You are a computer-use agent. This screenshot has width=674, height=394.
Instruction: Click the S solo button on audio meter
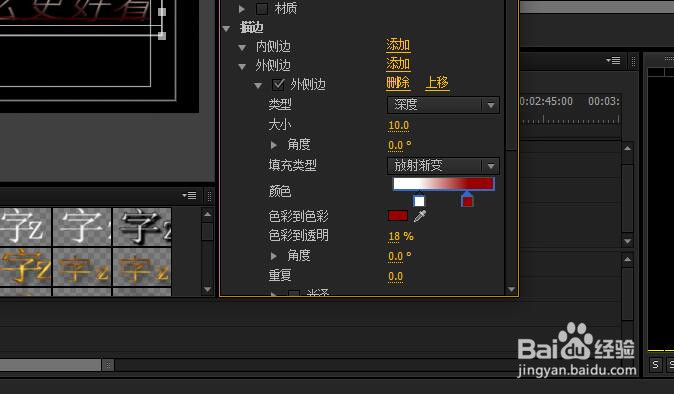[x=655, y=365]
